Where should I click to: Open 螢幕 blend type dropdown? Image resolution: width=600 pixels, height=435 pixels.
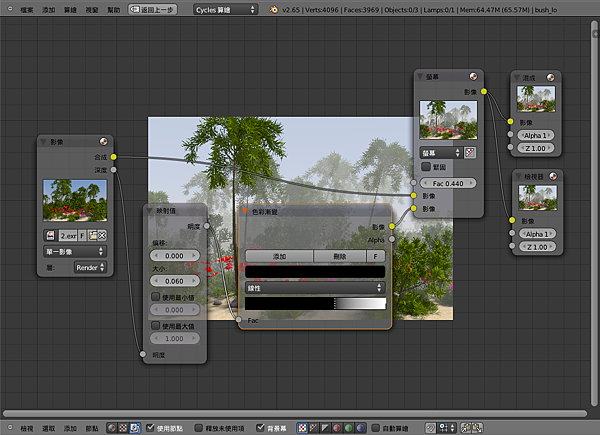tap(441, 153)
